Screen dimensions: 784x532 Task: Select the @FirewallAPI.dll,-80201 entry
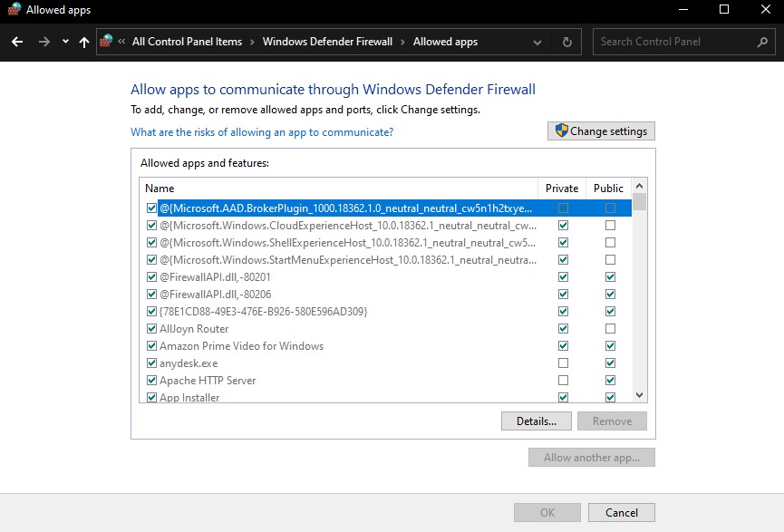[x=215, y=277]
